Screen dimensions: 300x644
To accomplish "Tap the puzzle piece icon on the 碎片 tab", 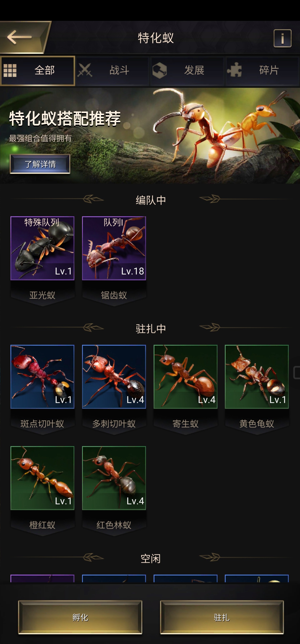I will tap(234, 70).
